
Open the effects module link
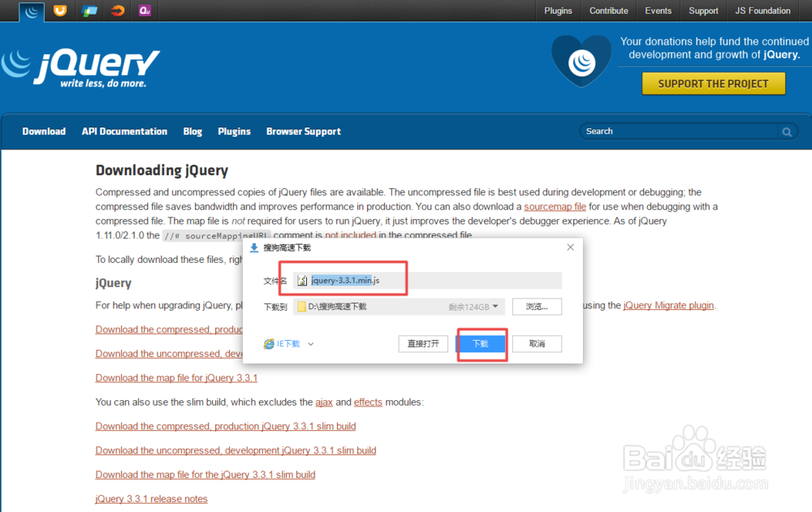pos(368,402)
